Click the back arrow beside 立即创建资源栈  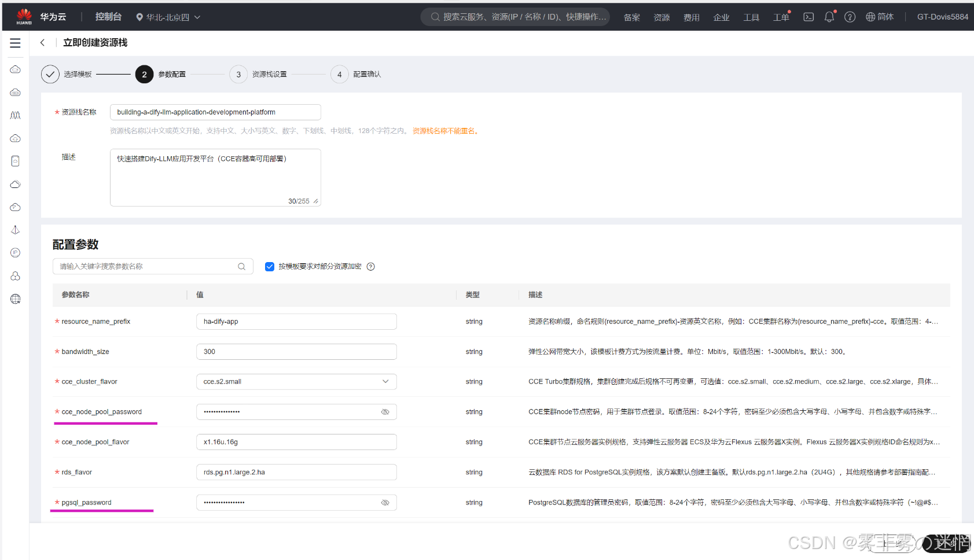[x=42, y=43]
